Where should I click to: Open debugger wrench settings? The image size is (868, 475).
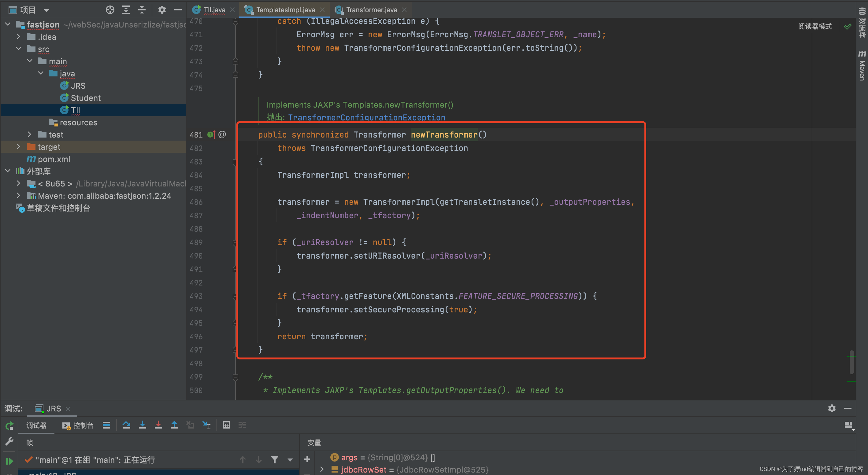pos(9,441)
